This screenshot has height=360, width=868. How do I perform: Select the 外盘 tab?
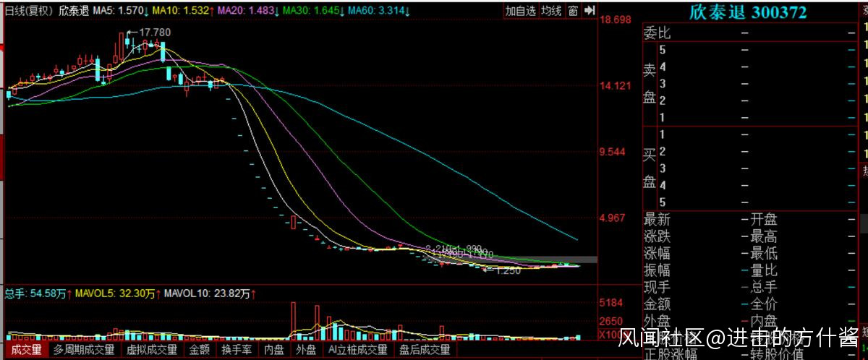tap(306, 350)
